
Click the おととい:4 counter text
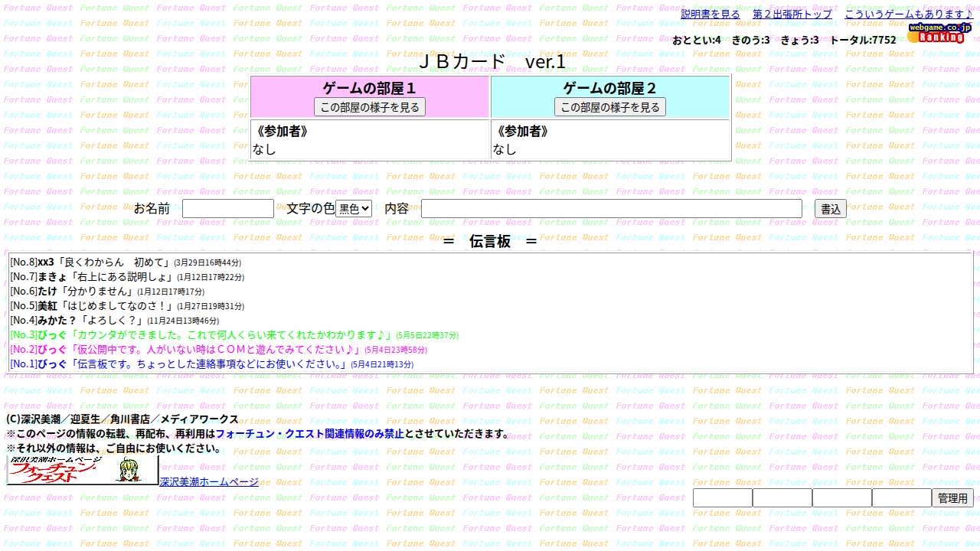point(697,40)
